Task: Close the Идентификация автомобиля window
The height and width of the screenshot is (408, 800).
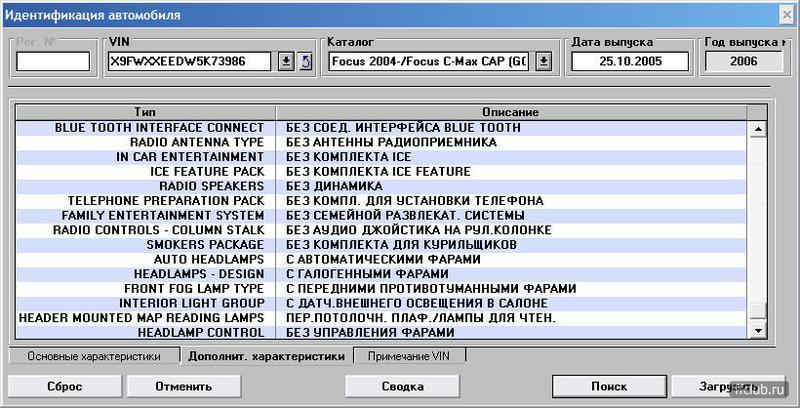Action: point(787,15)
